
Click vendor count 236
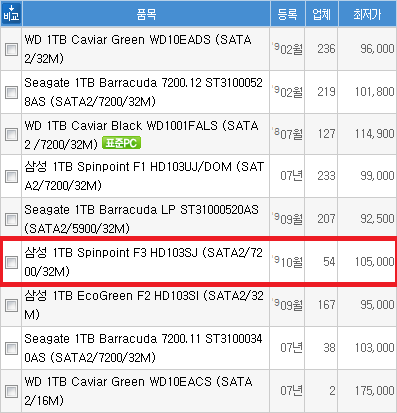tap(326, 49)
